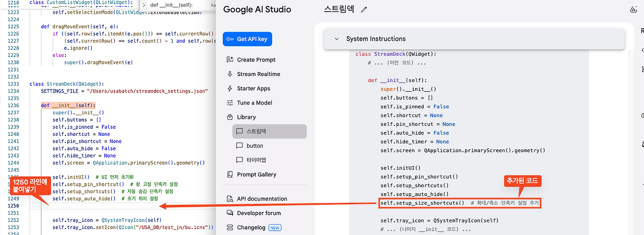This screenshot has height=235, width=644.
Task: Click 'super().dragMoveEvent(e)' on editor line 1230
Action: pos(98,62)
